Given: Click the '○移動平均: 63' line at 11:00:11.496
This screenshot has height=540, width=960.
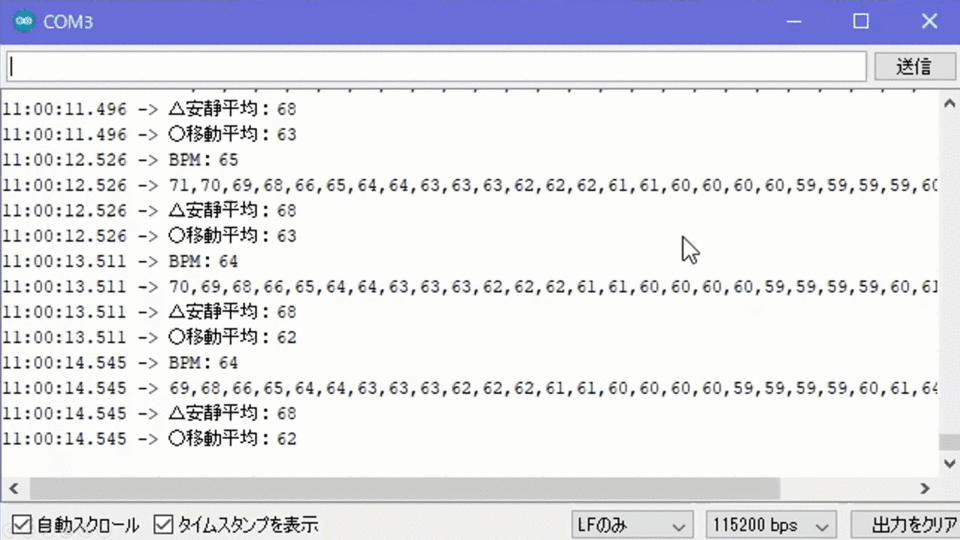Looking at the screenshot, I should tap(149, 134).
